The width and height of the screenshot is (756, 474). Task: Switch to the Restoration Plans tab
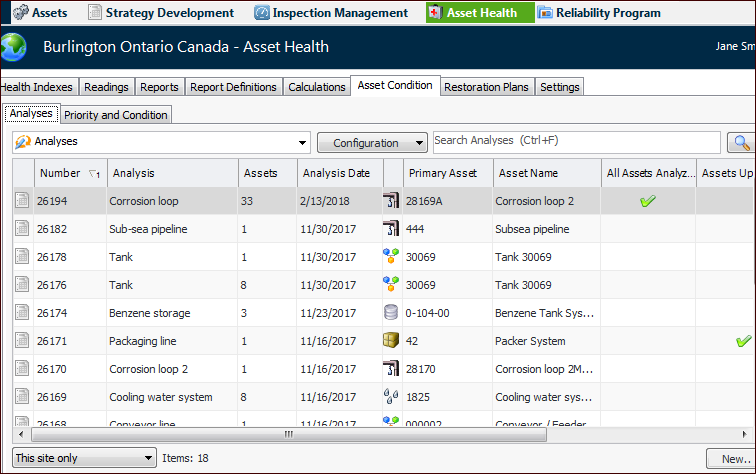[486, 87]
